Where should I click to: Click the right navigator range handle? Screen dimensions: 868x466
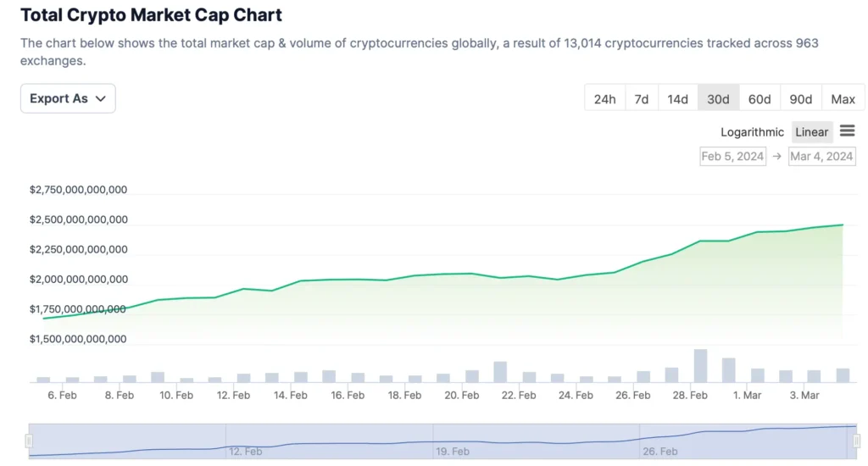pyautogui.click(x=854, y=441)
